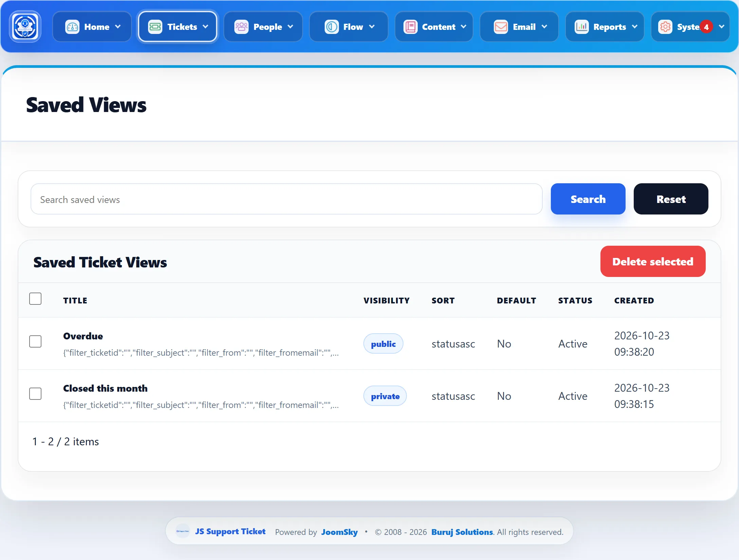Toggle the select-all checkbox in table header
Image resolution: width=739 pixels, height=560 pixels.
coord(35,299)
